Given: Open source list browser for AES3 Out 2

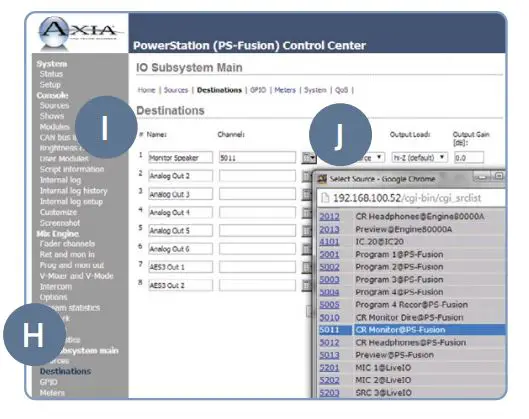Looking at the screenshot, I should (x=307, y=285).
